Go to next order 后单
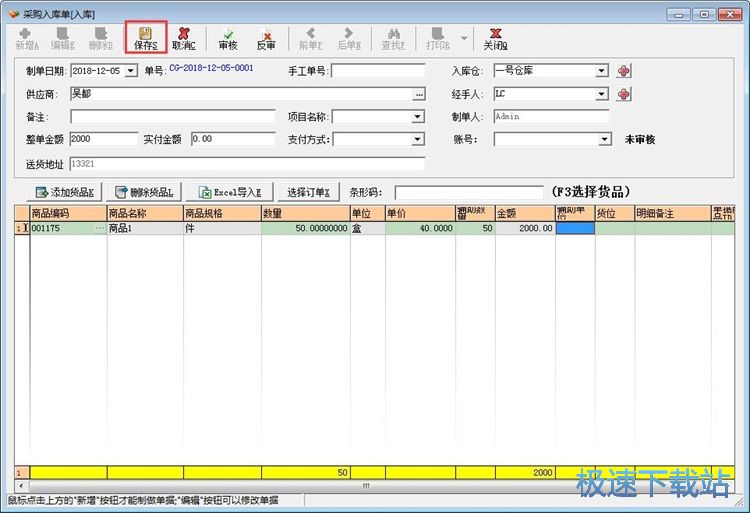Image resolution: width=750 pixels, height=513 pixels. click(349, 39)
